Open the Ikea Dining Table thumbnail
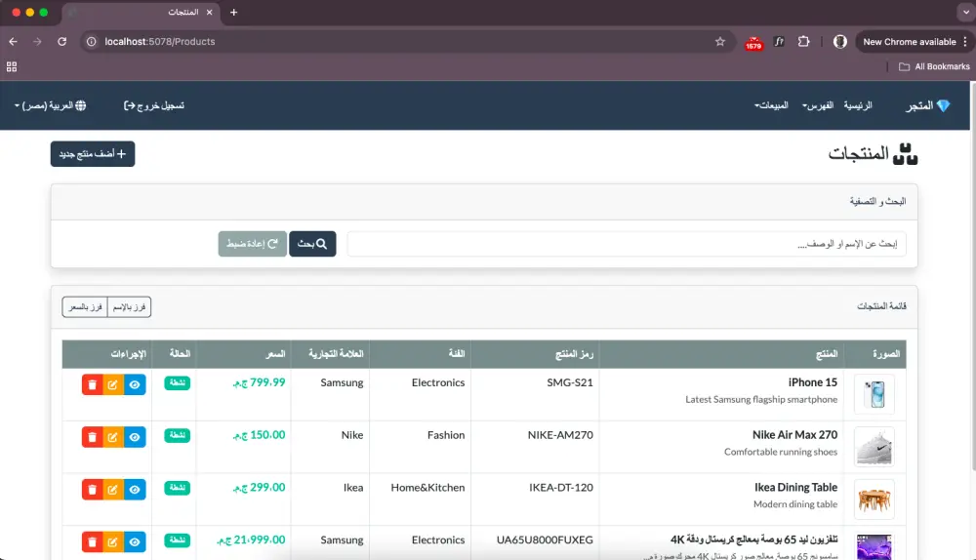 coord(874,499)
